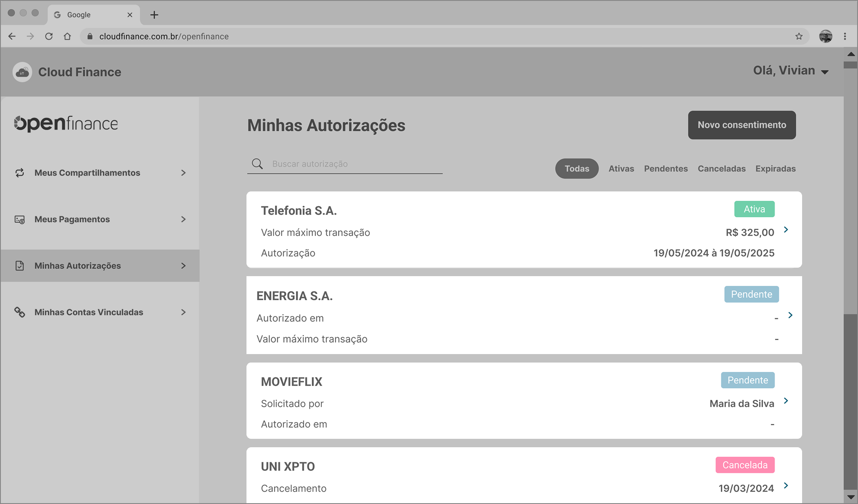Select the Todas filter tab

[x=577, y=169]
